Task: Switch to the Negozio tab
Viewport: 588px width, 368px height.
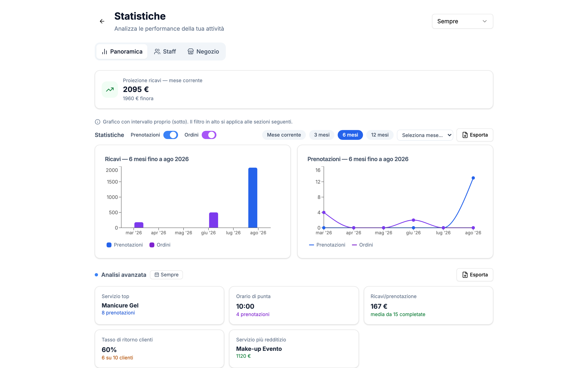Action: click(x=203, y=52)
